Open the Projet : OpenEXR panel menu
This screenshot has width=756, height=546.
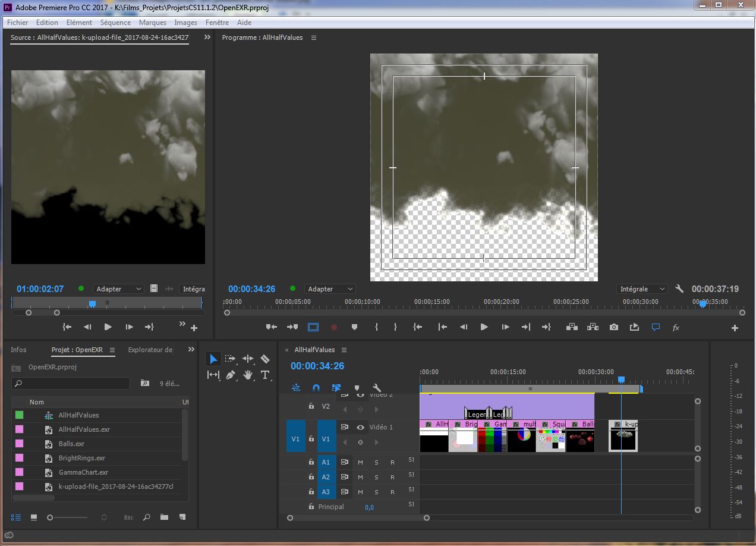(x=112, y=350)
